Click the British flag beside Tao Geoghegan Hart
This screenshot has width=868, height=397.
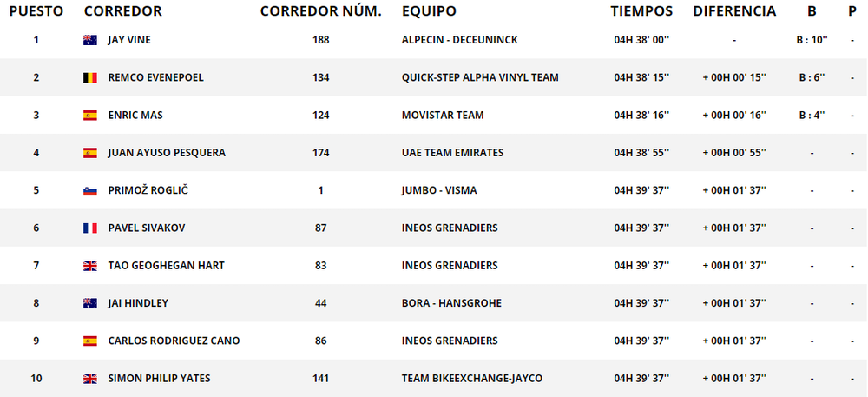click(x=90, y=266)
